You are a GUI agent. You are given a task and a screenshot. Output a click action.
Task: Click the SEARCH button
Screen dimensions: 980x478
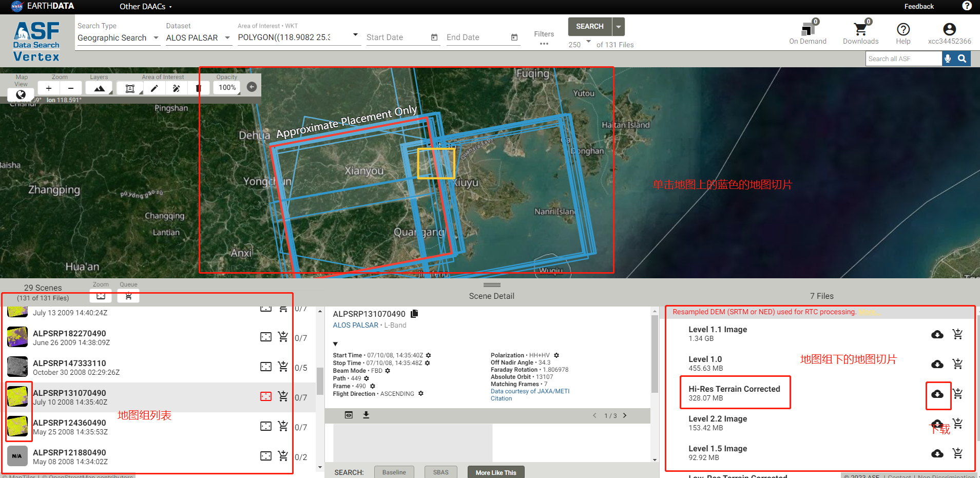(x=589, y=26)
